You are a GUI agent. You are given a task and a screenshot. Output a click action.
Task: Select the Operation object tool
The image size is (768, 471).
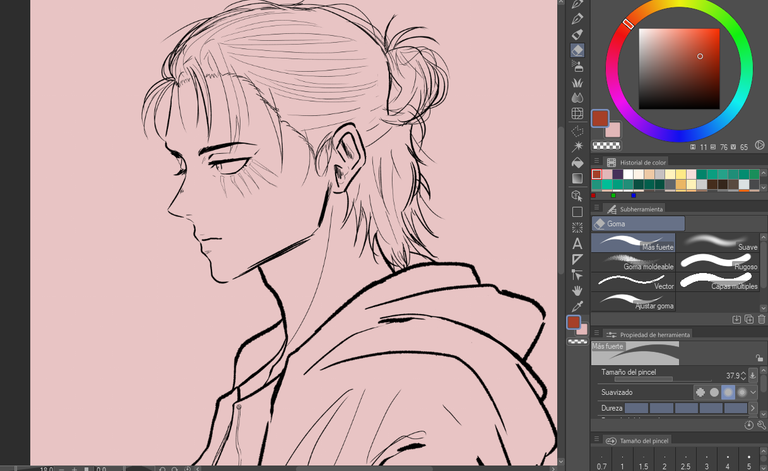tap(577, 196)
